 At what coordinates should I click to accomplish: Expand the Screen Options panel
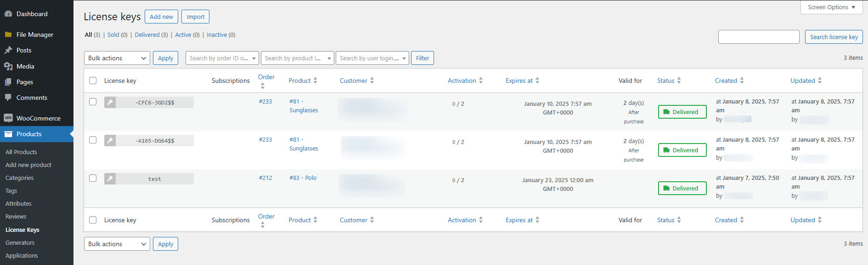click(831, 7)
